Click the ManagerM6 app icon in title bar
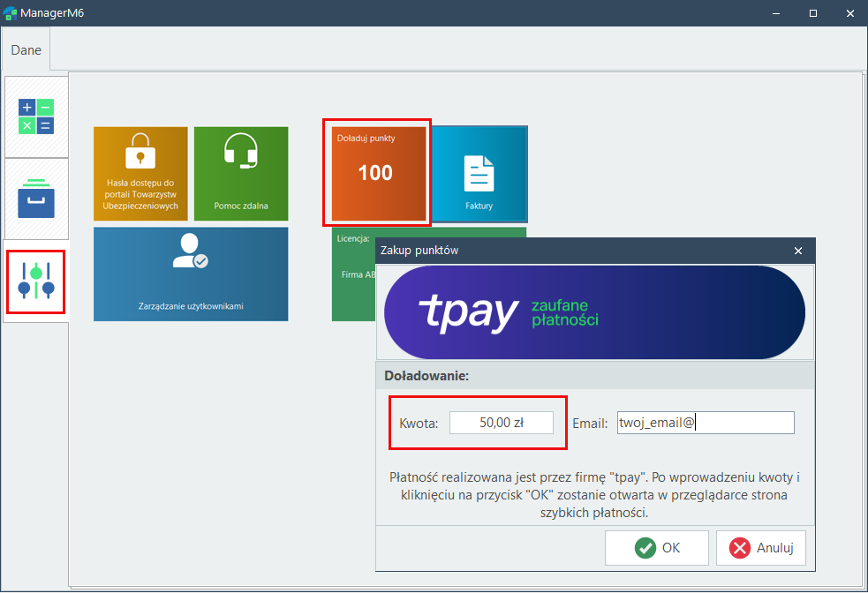 [10, 13]
